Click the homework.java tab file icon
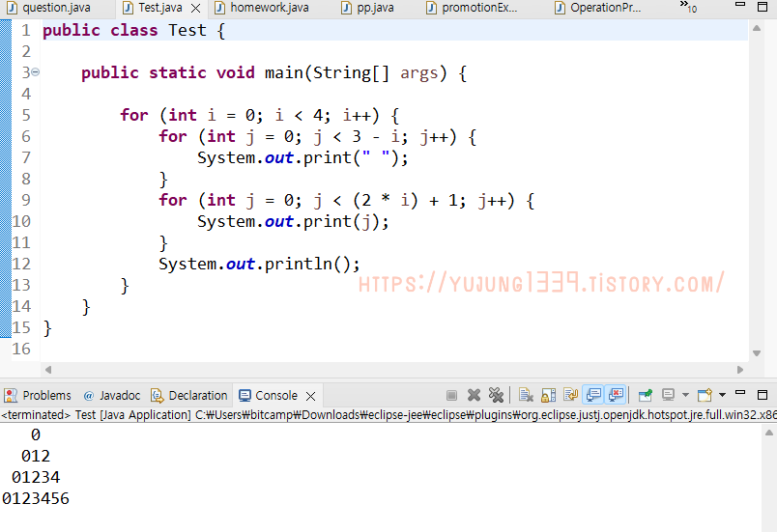 220,8
